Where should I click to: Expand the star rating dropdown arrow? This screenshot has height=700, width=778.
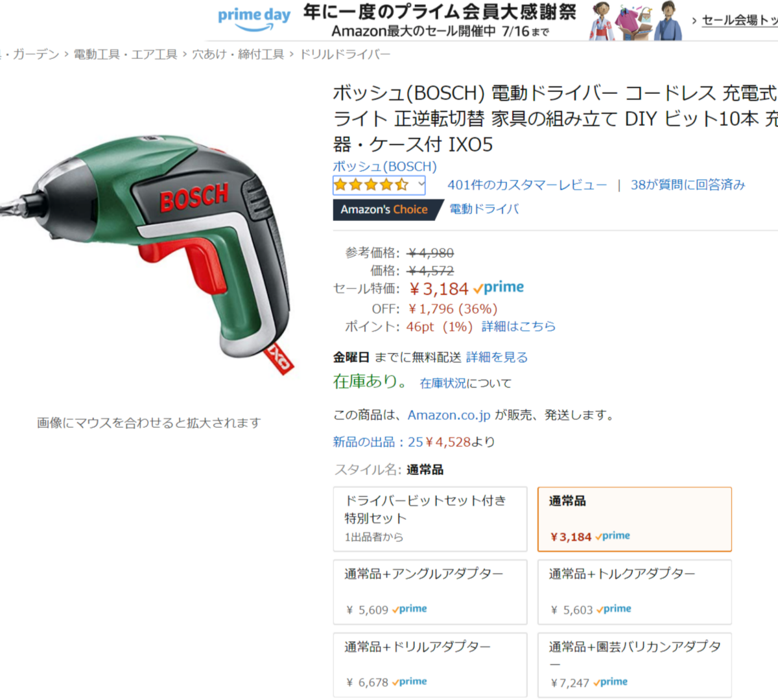coord(421,185)
